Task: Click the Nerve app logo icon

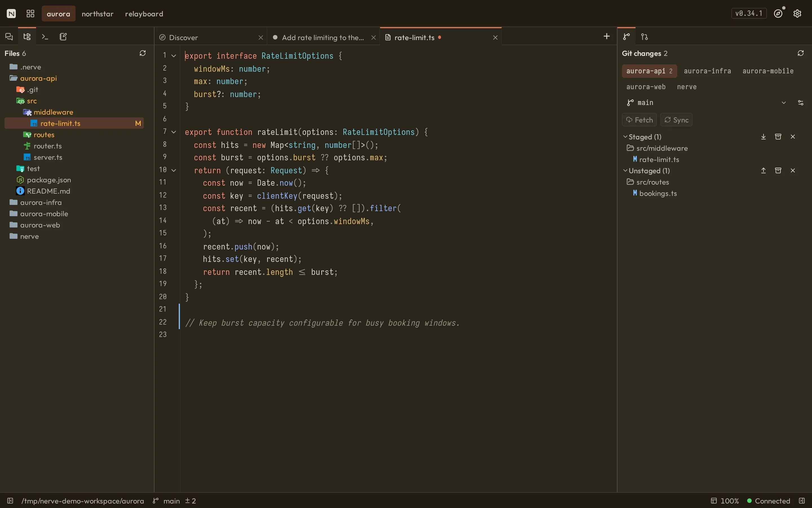Action: coord(11,14)
